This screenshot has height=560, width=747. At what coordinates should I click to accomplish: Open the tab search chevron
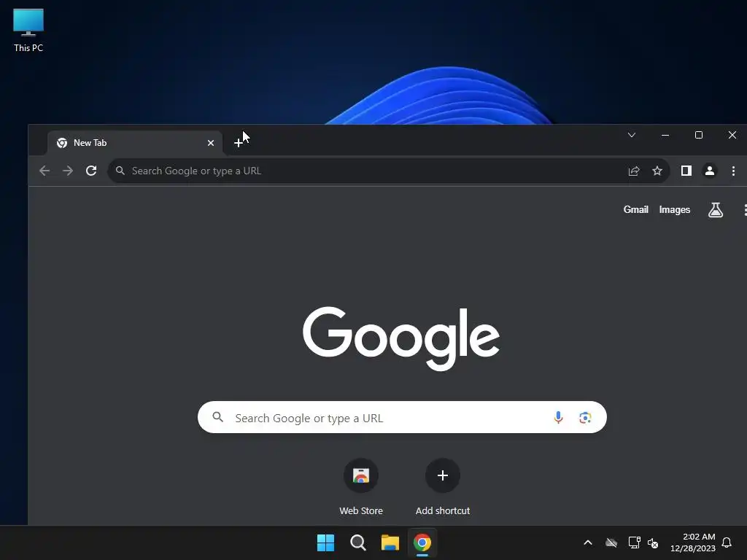632,135
